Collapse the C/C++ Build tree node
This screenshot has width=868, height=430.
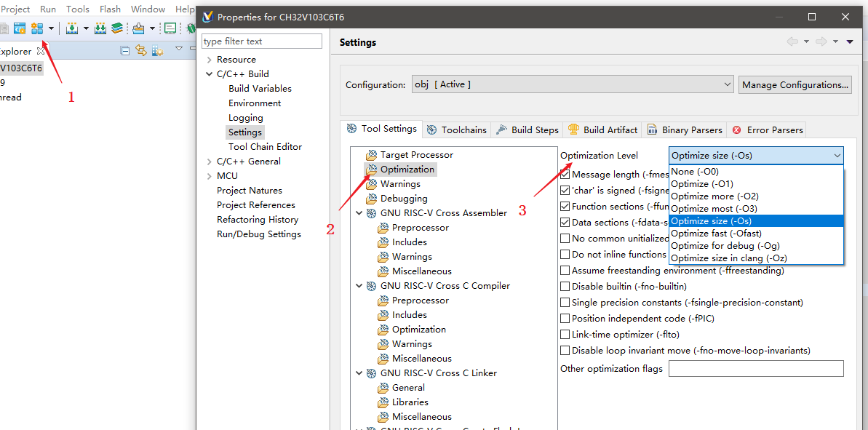point(210,74)
